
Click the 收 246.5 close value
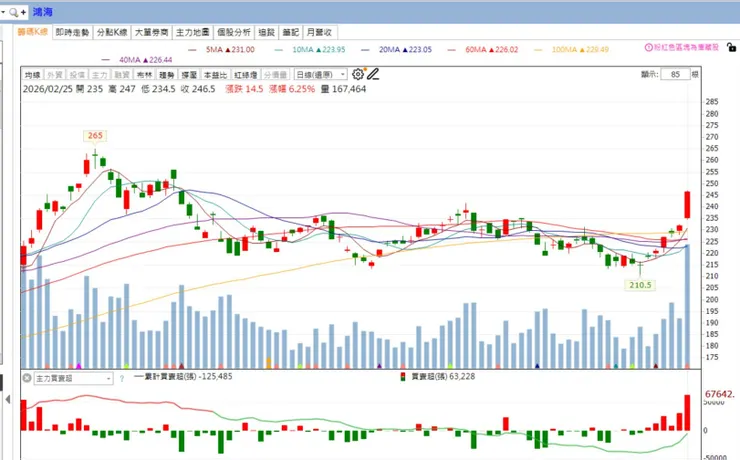[198, 89]
